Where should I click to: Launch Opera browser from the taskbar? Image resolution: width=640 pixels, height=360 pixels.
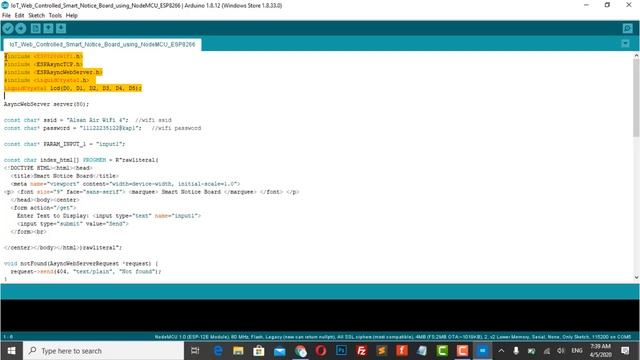tap(321, 351)
